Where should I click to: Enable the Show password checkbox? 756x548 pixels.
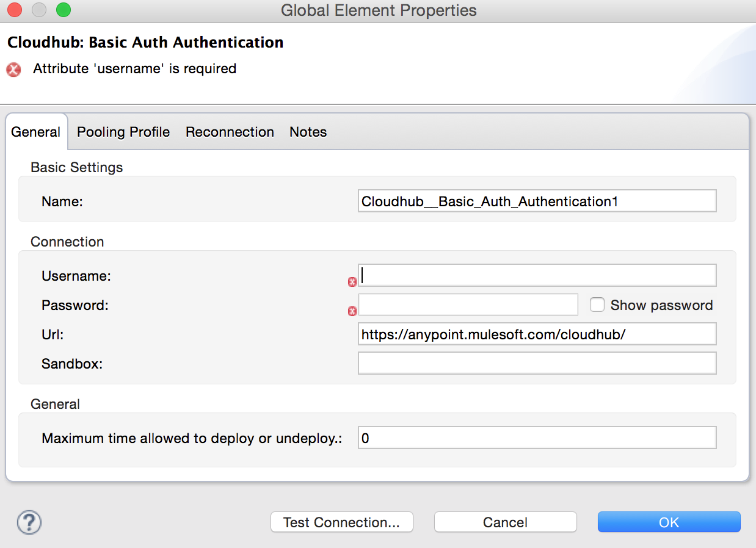click(597, 305)
